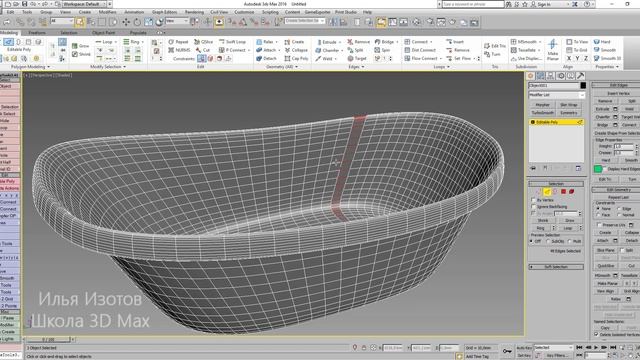
Task: Open the Modifiers menu
Action: 107,12
